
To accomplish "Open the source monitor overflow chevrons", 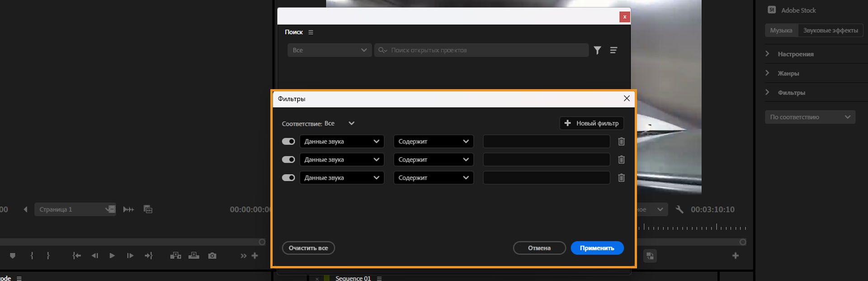I will pos(244,256).
